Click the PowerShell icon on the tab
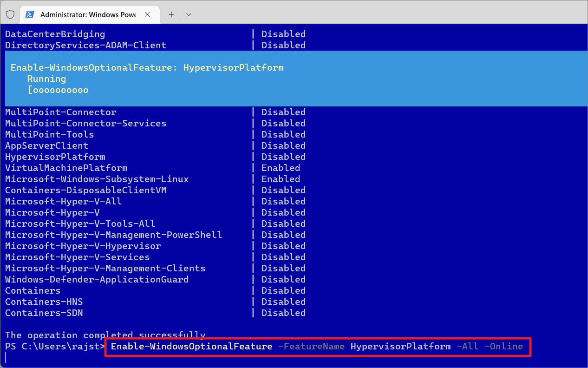 coord(29,14)
